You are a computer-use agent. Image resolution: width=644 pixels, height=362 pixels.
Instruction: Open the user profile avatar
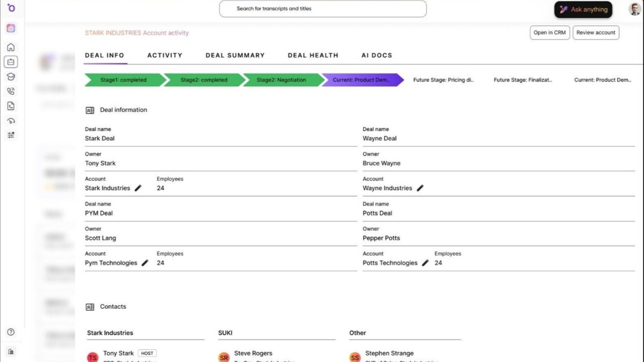635,9
